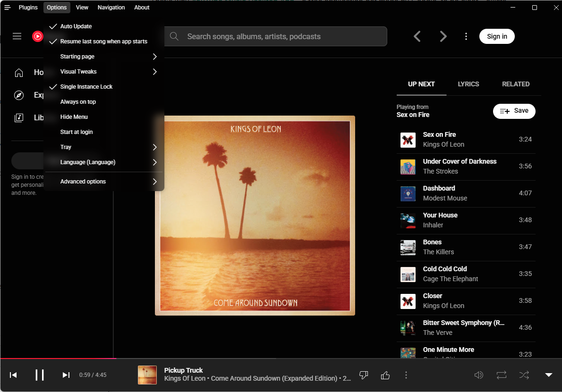Go to the previous track

pyautogui.click(x=13, y=375)
